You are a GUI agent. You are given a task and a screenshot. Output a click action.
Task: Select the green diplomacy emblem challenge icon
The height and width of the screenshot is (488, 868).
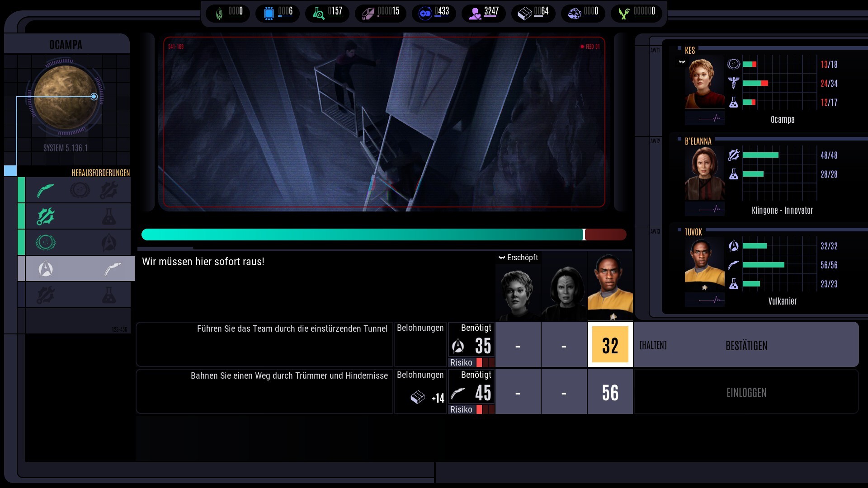pos(46,243)
